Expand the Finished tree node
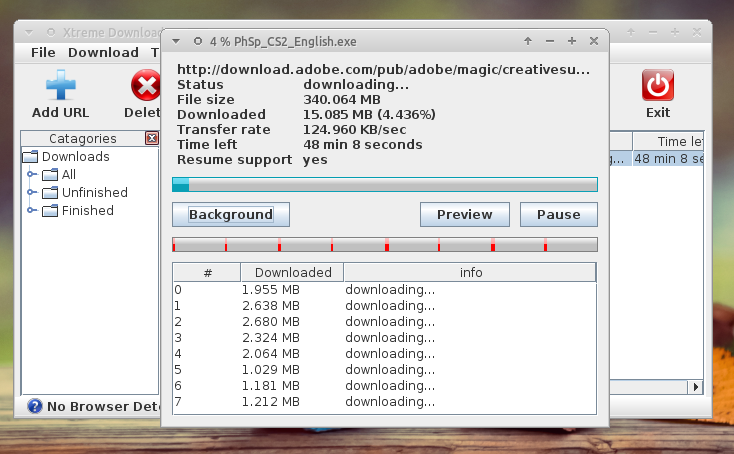734x454 pixels. click(x=31, y=210)
